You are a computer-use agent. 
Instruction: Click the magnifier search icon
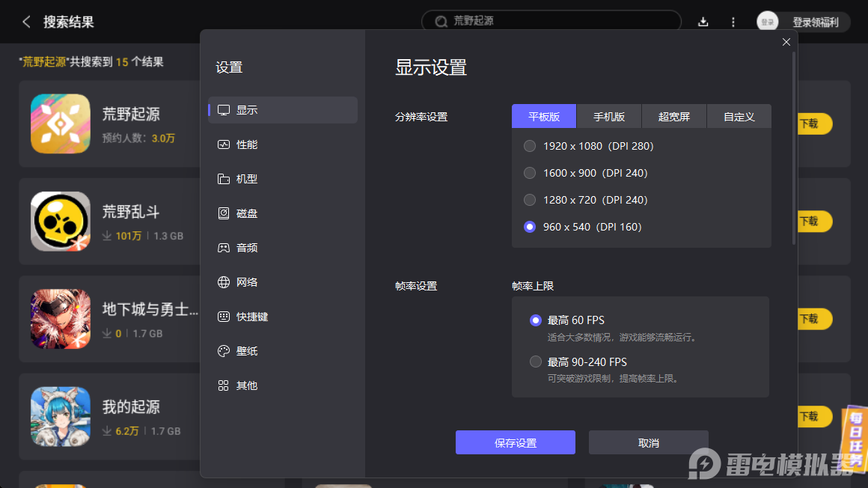(441, 22)
